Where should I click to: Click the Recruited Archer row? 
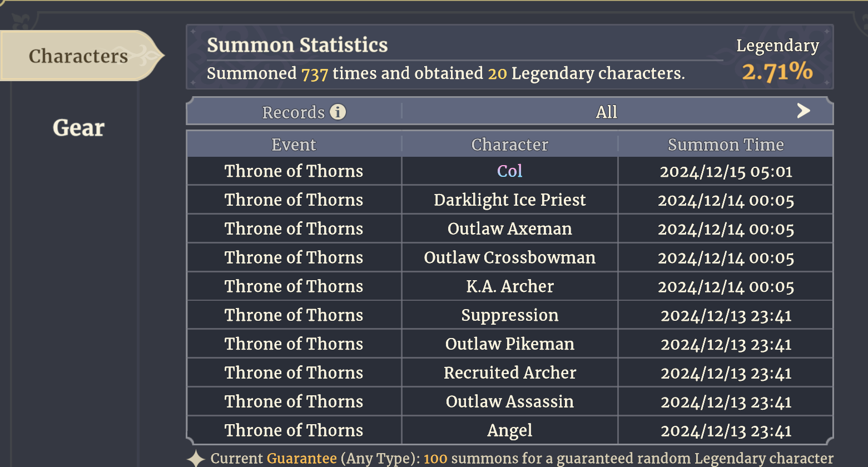point(510,373)
